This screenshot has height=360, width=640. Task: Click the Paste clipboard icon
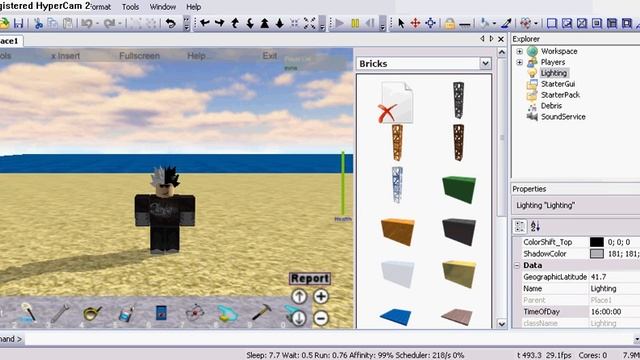point(68,23)
